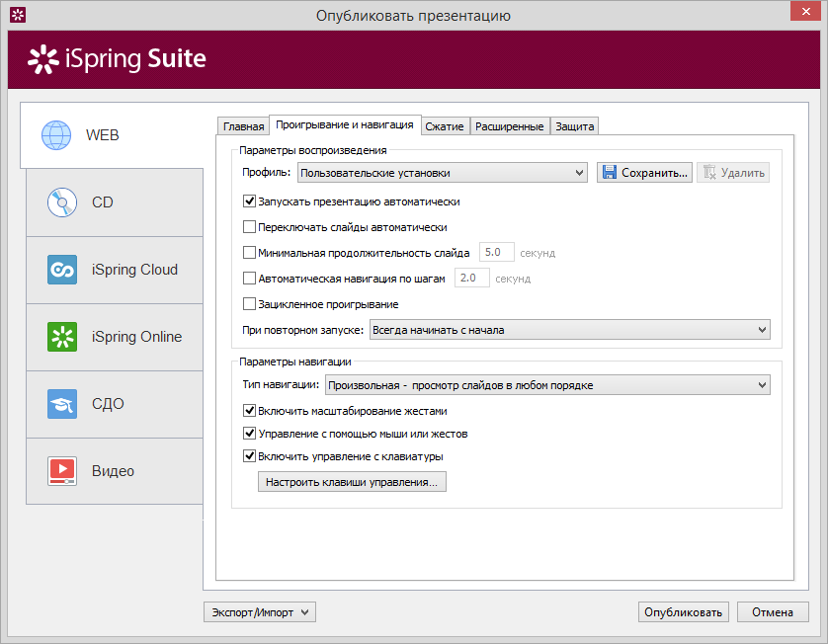Click Настроить клавиши управления... button
The width and height of the screenshot is (828, 644).
click(x=352, y=482)
